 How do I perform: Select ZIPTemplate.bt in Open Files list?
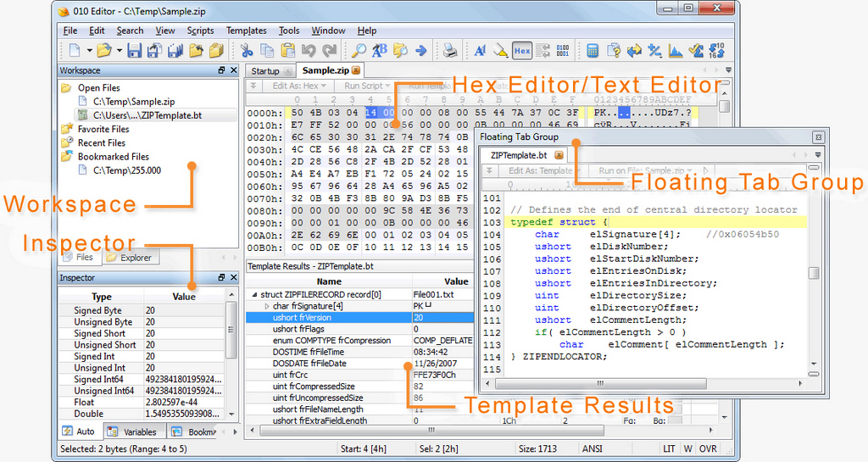[x=147, y=115]
